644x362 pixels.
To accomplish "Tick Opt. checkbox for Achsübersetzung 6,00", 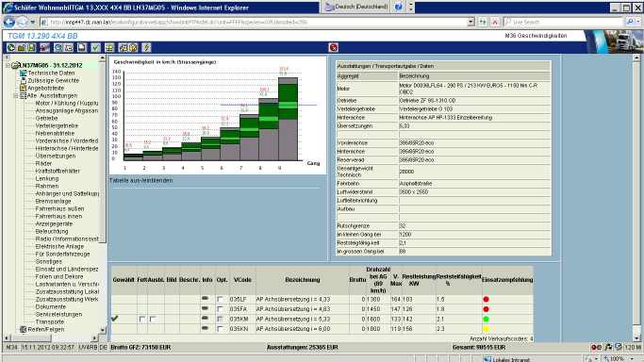I will pyautogui.click(x=220, y=329).
